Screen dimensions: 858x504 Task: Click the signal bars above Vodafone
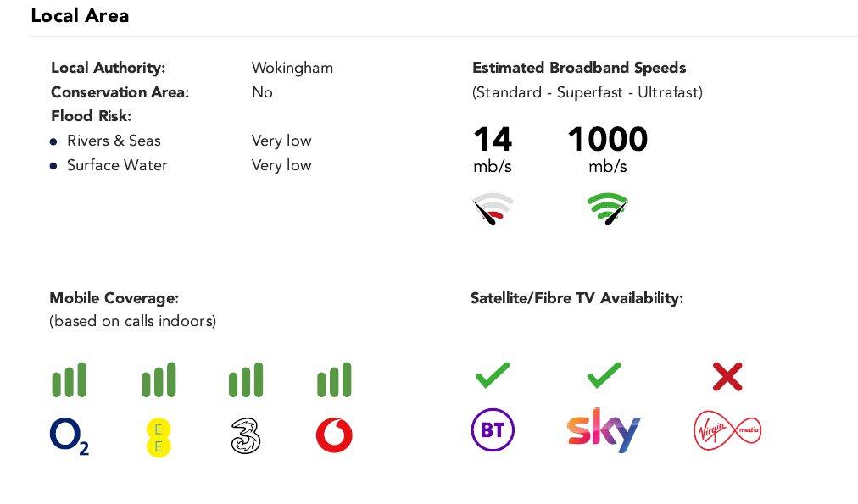pos(334,380)
